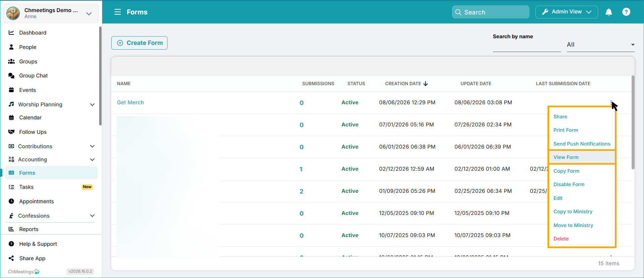
Task: Expand the church account switcher chevron
Action: [x=89, y=14]
